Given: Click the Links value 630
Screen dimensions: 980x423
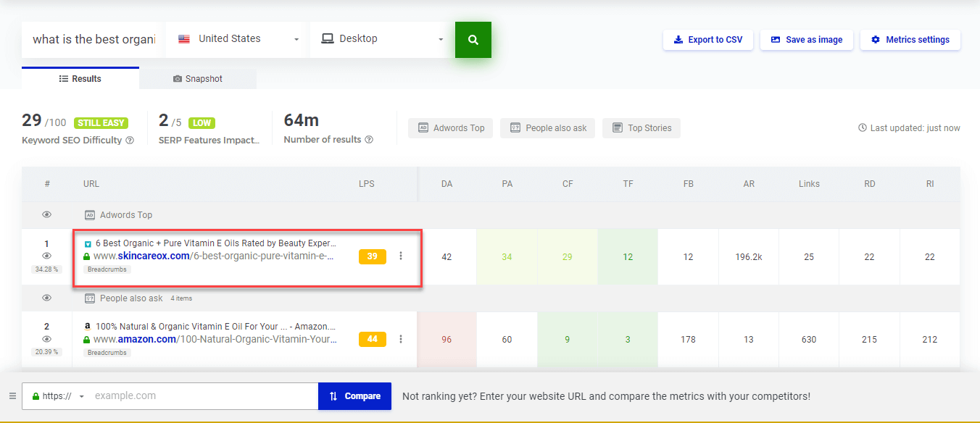Looking at the screenshot, I should coord(809,339).
